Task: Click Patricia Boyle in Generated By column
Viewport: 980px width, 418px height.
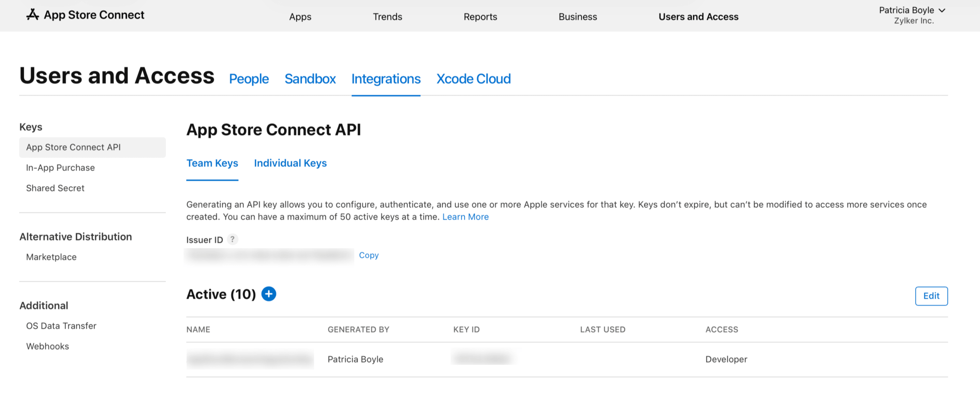Action: click(355, 359)
